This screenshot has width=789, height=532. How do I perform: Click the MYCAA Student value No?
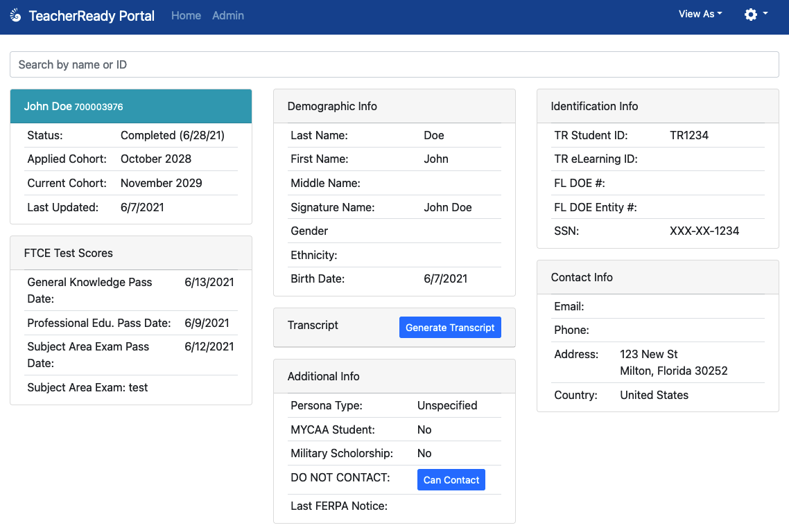pos(424,429)
